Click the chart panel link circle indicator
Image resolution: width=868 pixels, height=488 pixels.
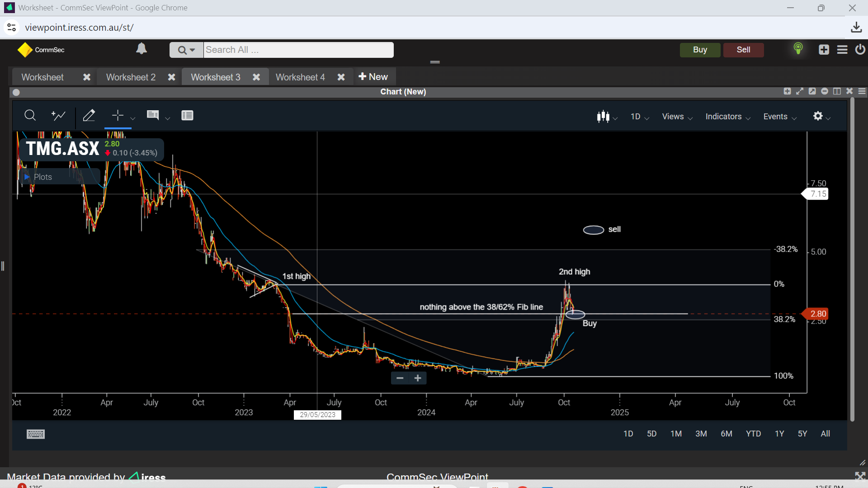[x=16, y=92]
